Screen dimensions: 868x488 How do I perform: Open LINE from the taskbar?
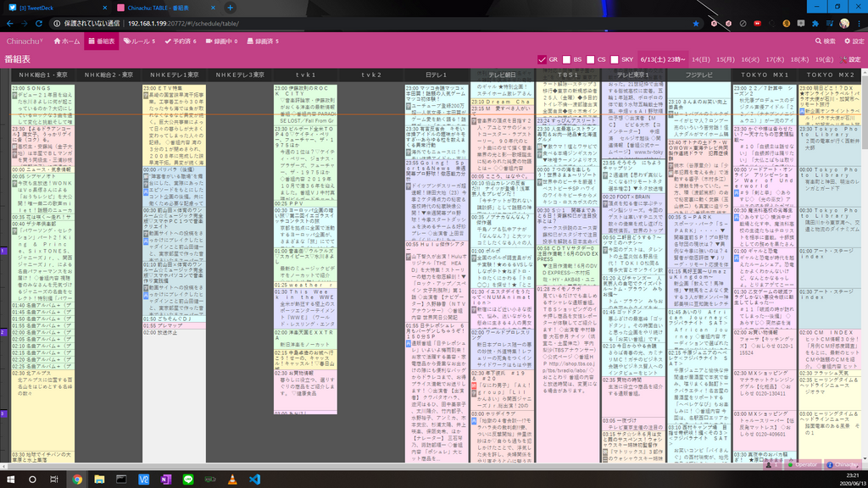(188, 480)
